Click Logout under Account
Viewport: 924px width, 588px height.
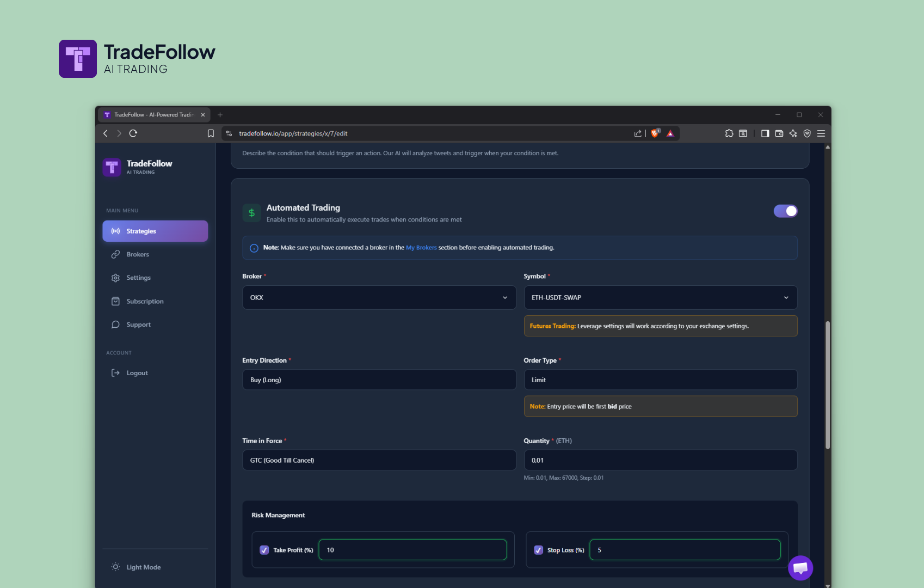pos(155,373)
